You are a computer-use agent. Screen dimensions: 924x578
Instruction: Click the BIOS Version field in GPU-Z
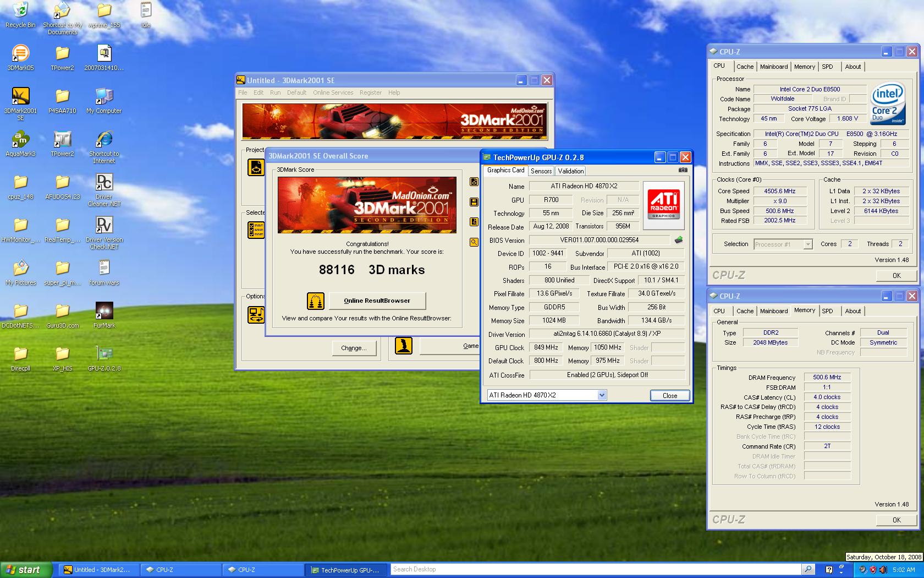[599, 240]
